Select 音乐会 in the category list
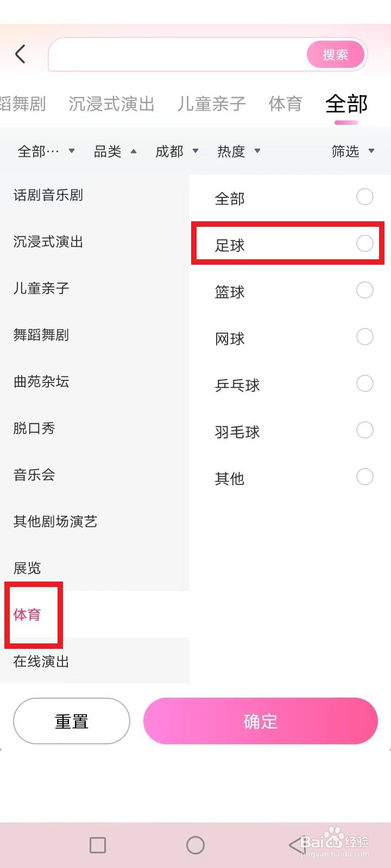Viewport: 391px width, 868px height. (x=35, y=475)
